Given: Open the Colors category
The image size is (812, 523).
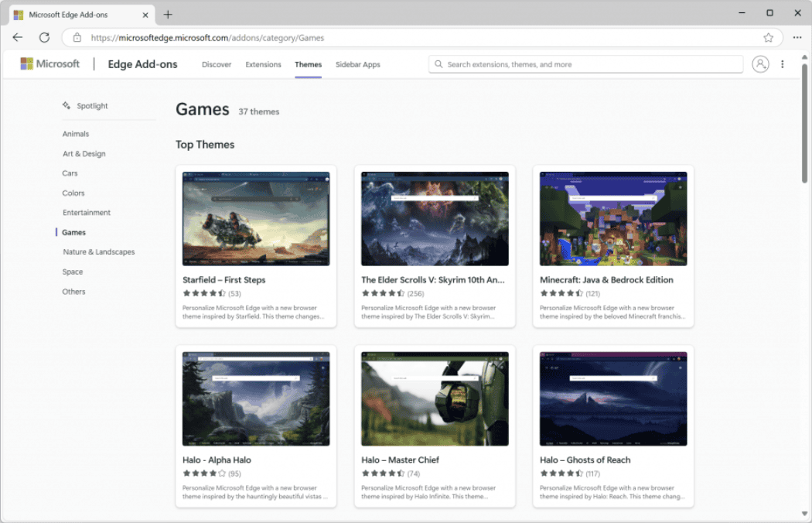Looking at the screenshot, I should 73,193.
